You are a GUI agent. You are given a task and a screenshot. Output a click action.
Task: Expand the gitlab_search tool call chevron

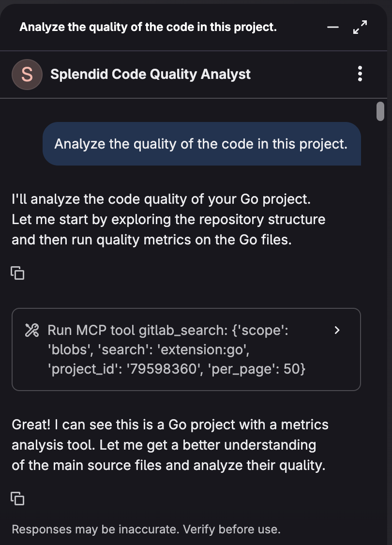337,330
